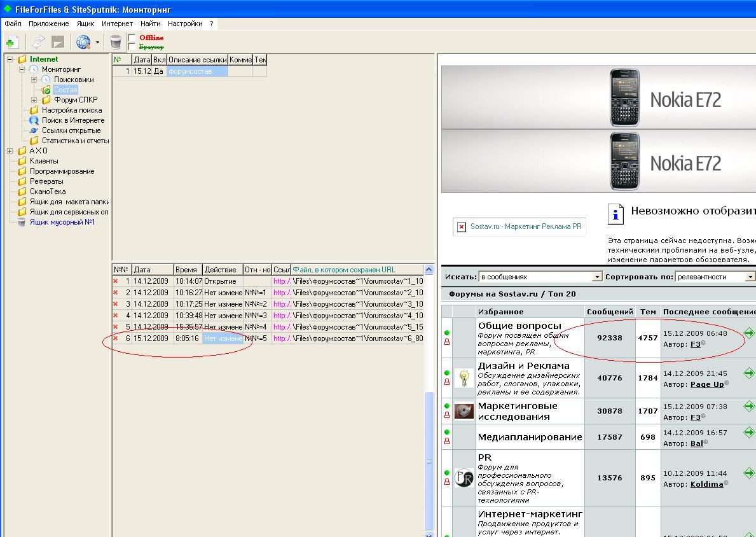Toggle the Offline checkbox
The width and height of the screenshot is (756, 537).
point(132,38)
